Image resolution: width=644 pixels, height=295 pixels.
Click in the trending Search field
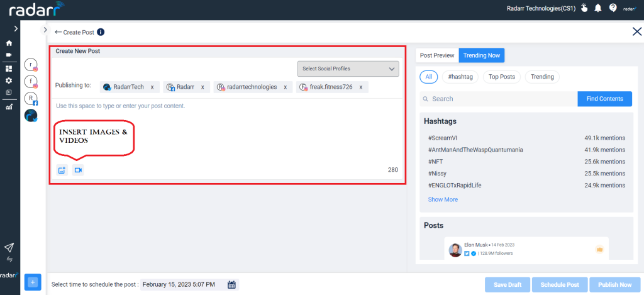coord(499,99)
